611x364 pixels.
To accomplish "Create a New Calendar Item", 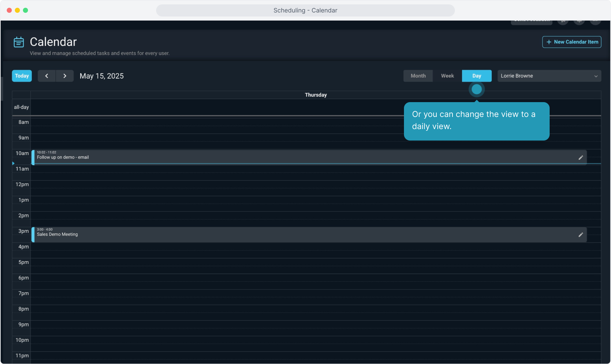I will pyautogui.click(x=572, y=42).
